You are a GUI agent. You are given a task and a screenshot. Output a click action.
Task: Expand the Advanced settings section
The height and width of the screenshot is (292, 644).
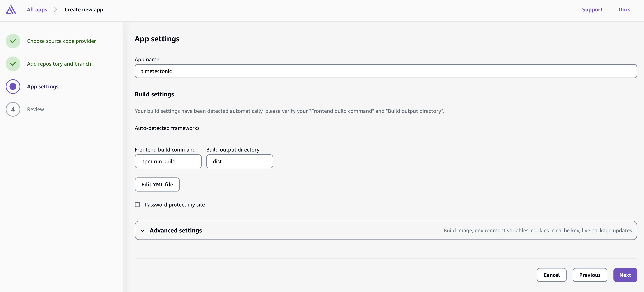click(176, 230)
